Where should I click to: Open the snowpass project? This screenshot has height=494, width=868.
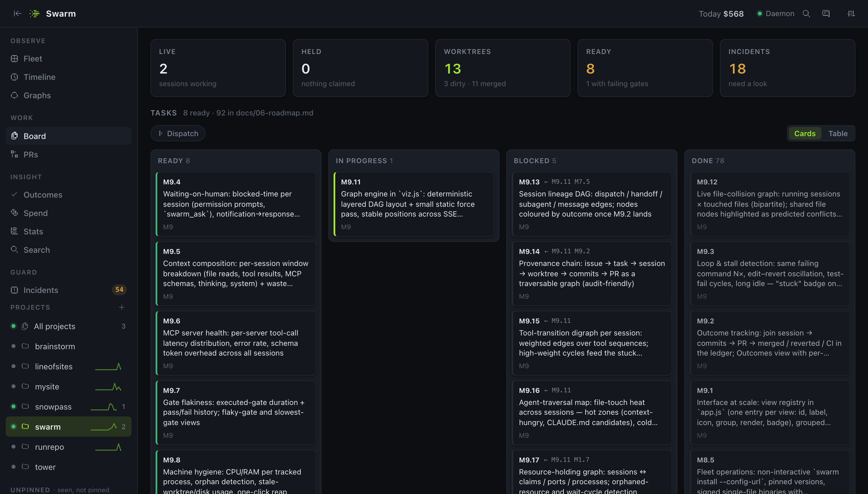[69, 407]
